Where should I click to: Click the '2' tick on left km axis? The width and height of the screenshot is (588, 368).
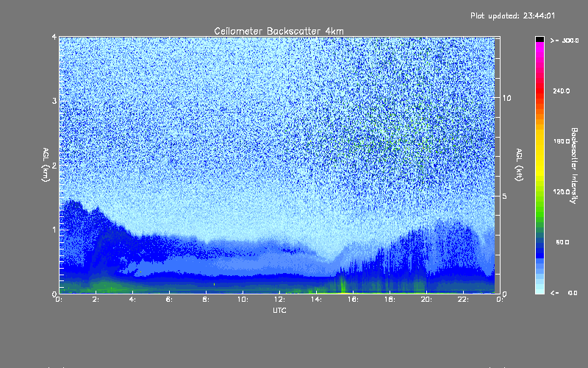point(54,165)
